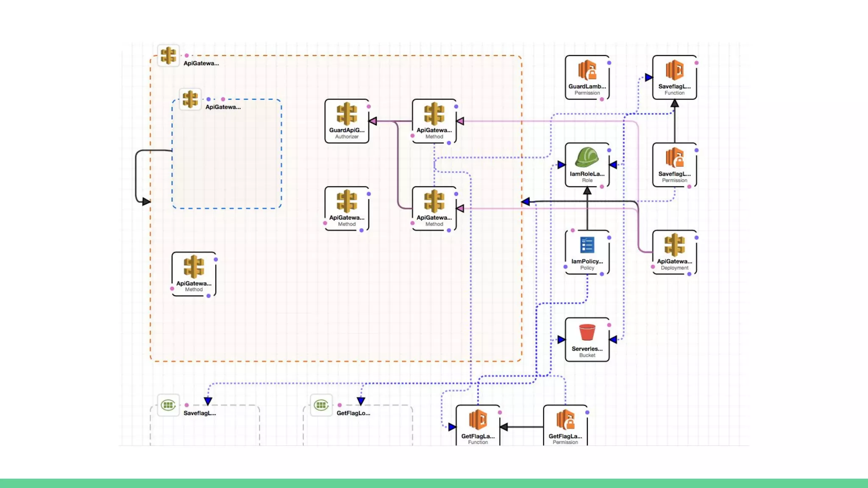868x488 pixels.
Task: Select the ApiGatewa... Method node left of Deployment
Action: [x=434, y=209]
